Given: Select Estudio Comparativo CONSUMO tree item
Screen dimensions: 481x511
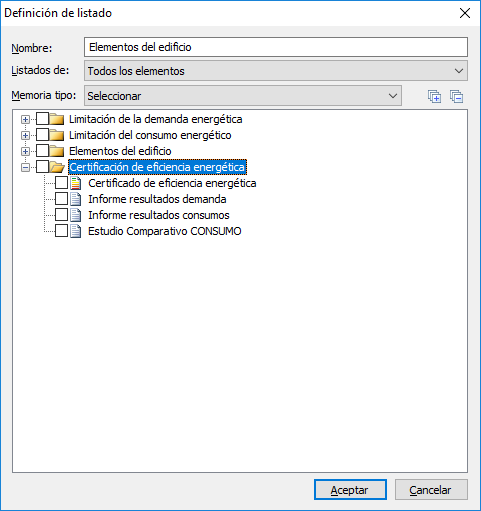Looking at the screenshot, I should pyautogui.click(x=165, y=231).
